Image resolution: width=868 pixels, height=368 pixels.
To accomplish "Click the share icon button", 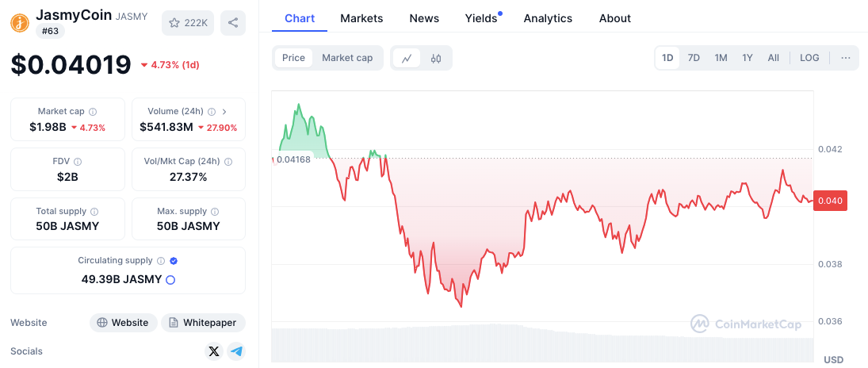I will (233, 23).
